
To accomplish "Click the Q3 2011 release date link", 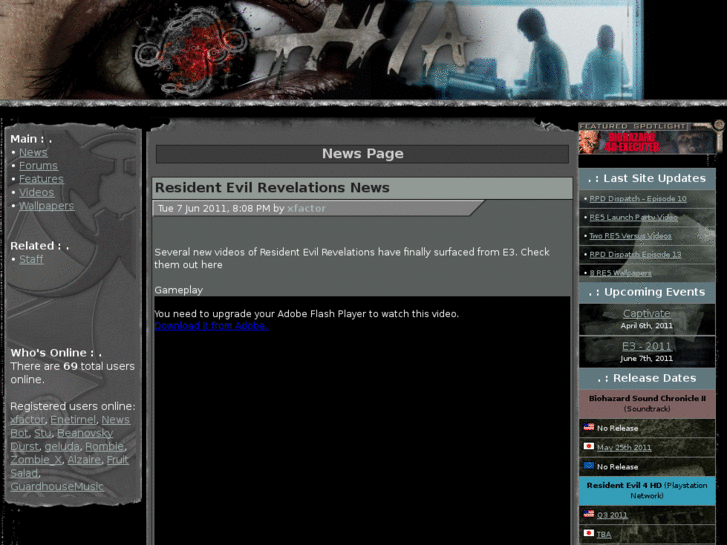I will pyautogui.click(x=612, y=515).
